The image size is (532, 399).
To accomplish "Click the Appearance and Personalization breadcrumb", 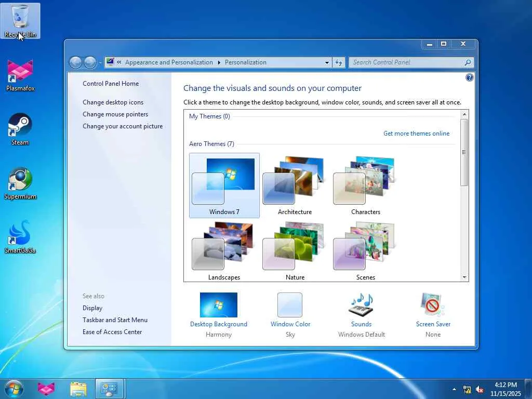I will tap(169, 62).
